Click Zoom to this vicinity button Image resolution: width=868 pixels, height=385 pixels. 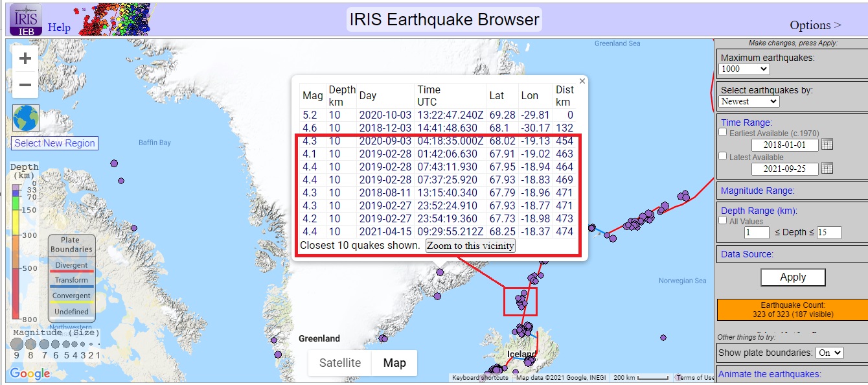470,246
